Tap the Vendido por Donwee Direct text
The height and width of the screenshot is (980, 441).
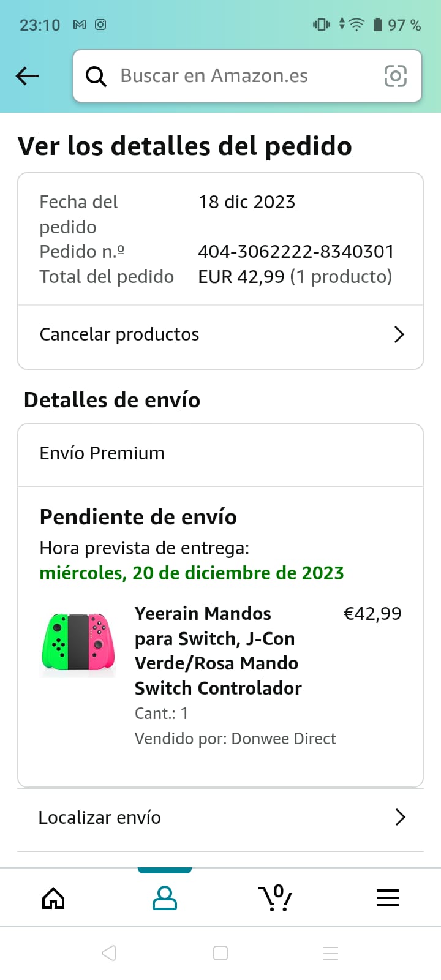coord(235,739)
